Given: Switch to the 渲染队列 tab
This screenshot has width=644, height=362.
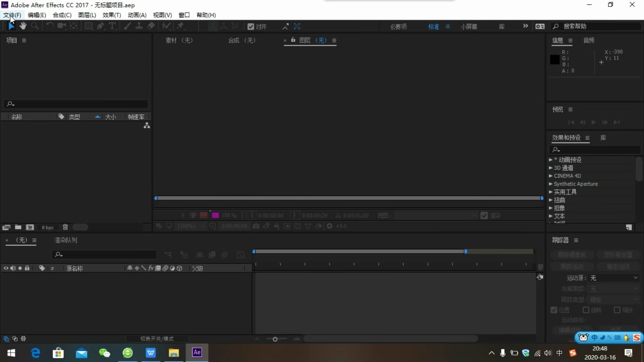Looking at the screenshot, I should tap(66, 240).
